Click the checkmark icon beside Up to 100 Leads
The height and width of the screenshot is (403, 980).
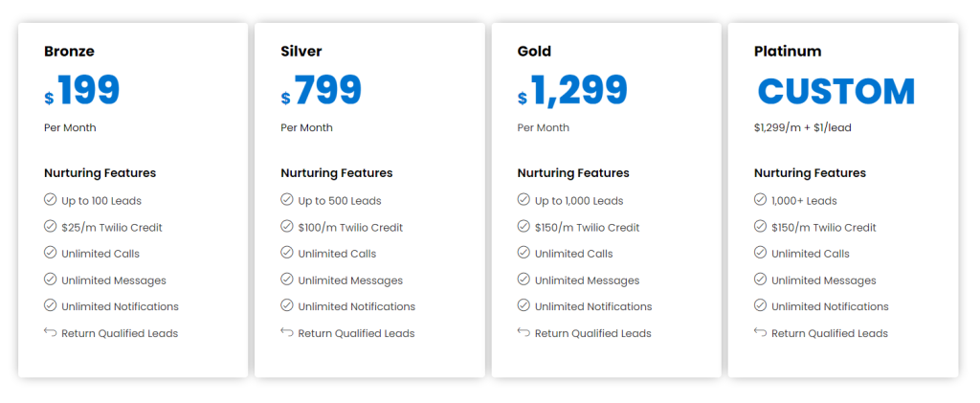pyautogui.click(x=50, y=200)
